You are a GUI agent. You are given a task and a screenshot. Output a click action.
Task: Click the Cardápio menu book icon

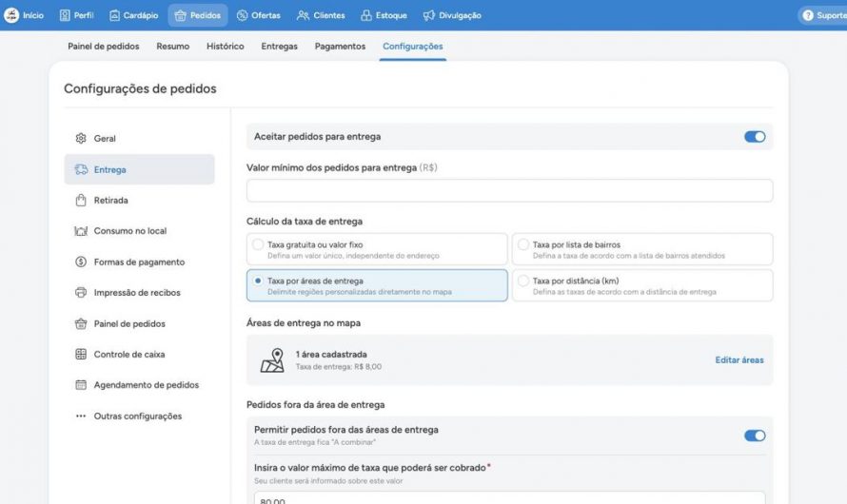114,15
